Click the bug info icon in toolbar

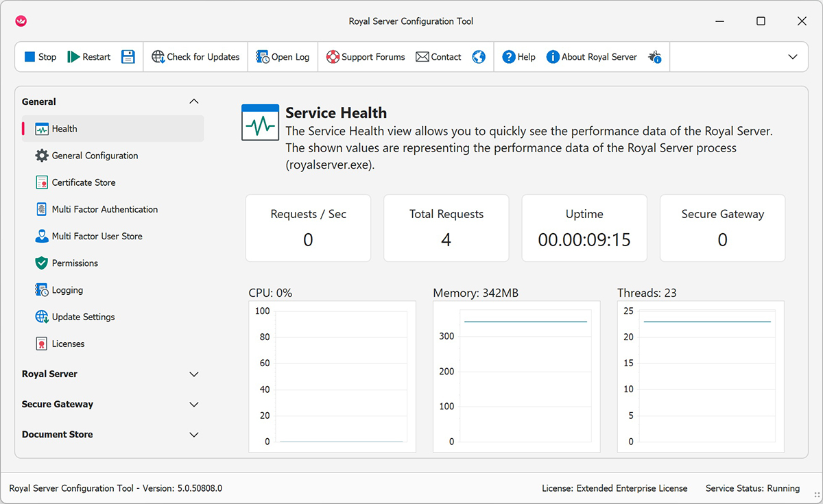click(654, 57)
